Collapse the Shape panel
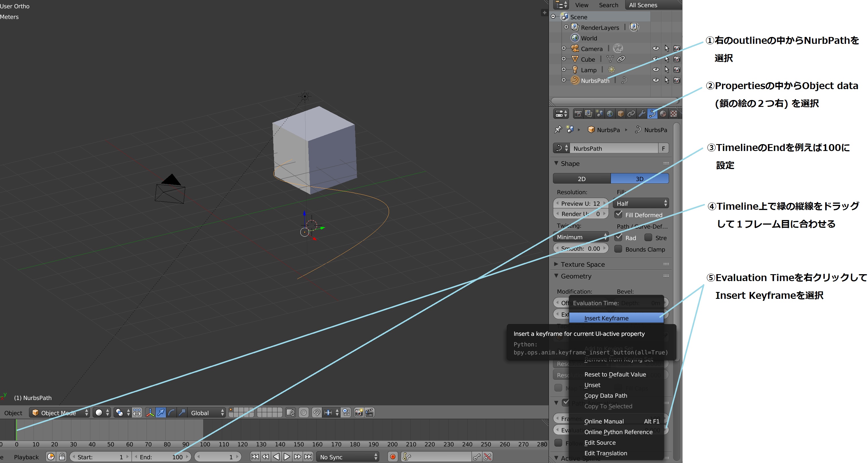The width and height of the screenshot is (868, 463). (556, 163)
